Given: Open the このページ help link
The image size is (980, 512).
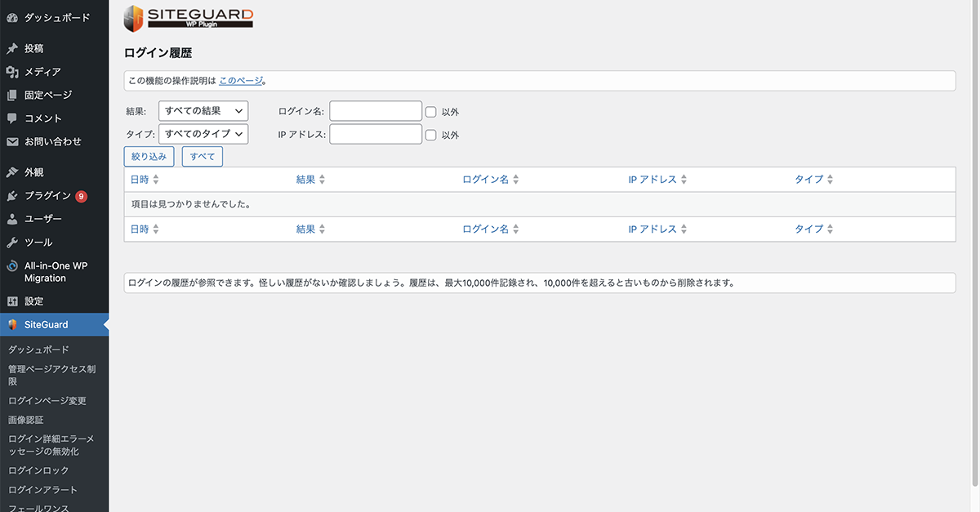Looking at the screenshot, I should 241,80.
